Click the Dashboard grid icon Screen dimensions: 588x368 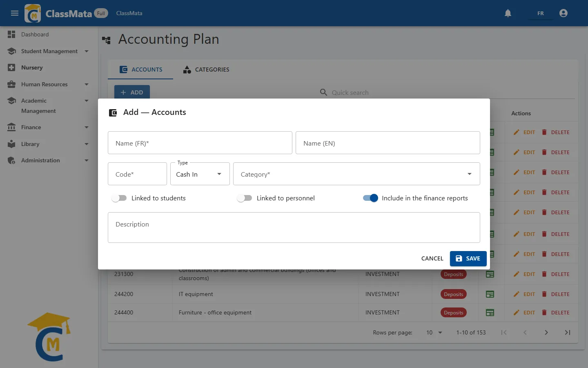11,34
